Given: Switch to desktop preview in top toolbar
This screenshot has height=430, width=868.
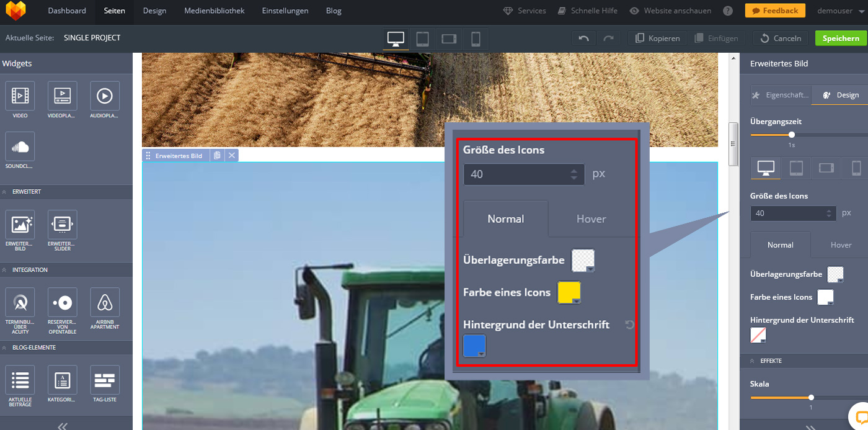Looking at the screenshot, I should click(x=396, y=38).
